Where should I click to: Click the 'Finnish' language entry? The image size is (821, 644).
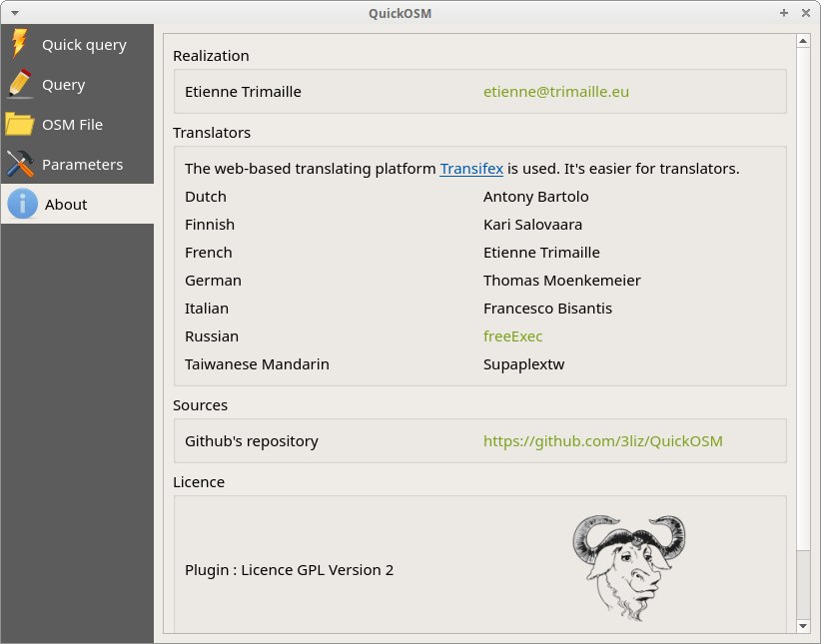[210, 225]
